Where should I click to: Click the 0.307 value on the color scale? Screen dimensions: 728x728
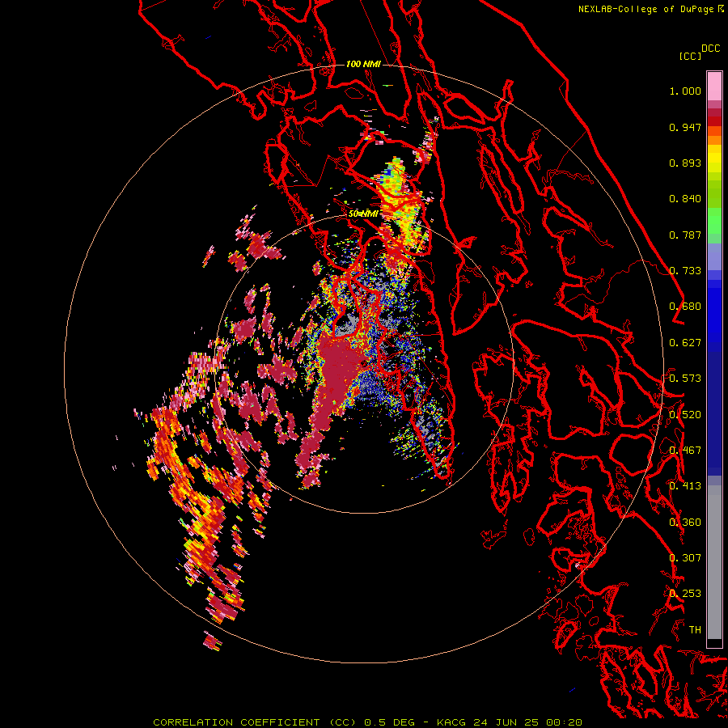pyautogui.click(x=685, y=558)
